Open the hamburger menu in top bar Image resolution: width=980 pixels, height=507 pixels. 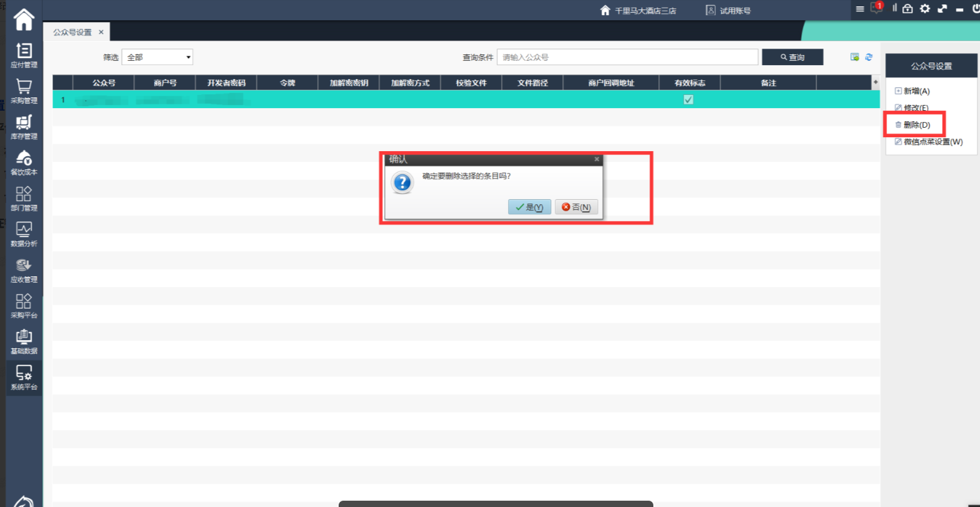(860, 9)
